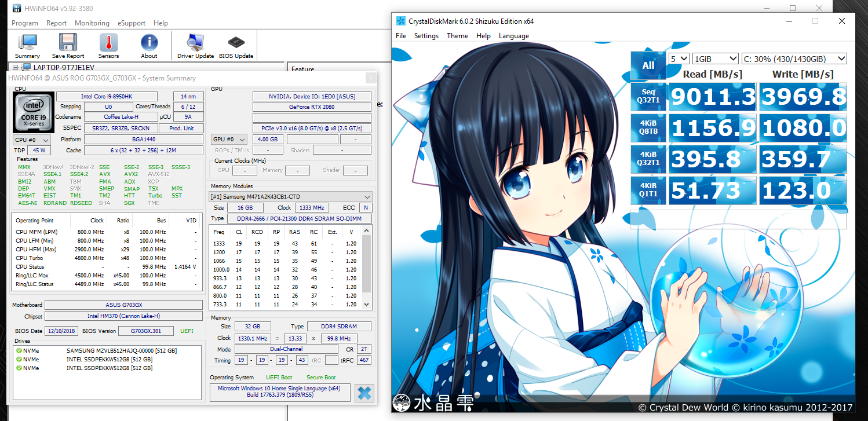Open the Report menu in HWiNFO64
Image resolution: width=868 pixels, height=421 pixels.
tap(57, 23)
